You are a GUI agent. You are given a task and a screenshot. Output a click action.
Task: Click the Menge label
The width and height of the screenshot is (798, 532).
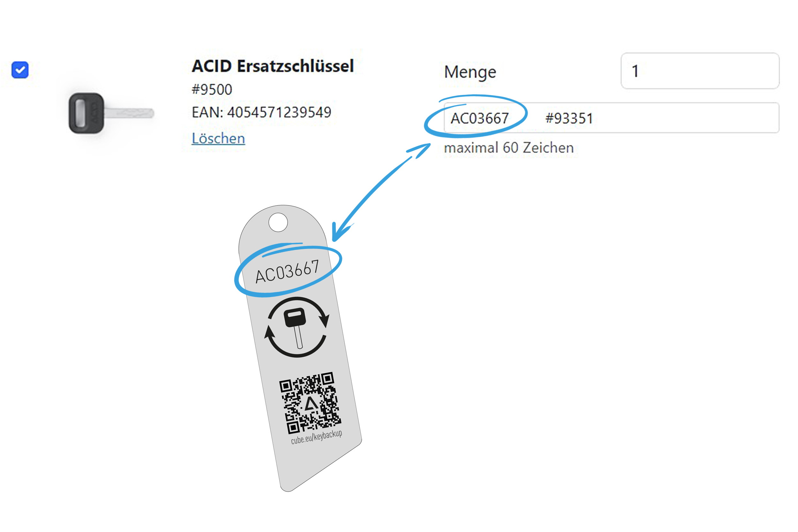pyautogui.click(x=470, y=72)
